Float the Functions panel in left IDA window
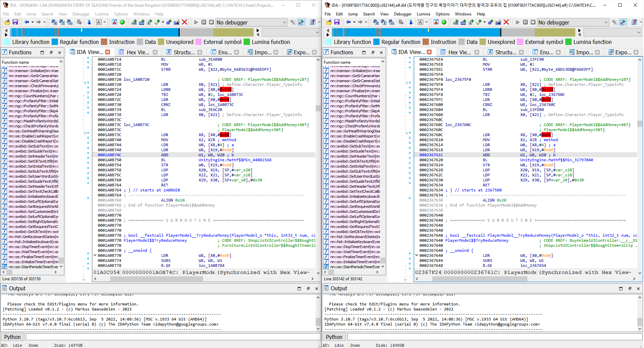This screenshot has width=644, height=348. pos(51,53)
